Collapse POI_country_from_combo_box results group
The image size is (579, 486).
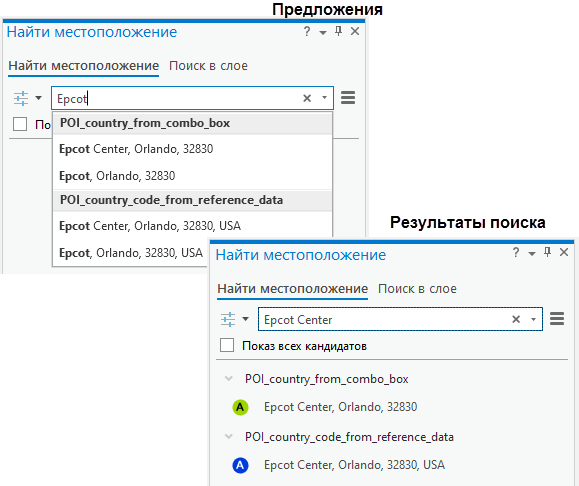click(229, 379)
